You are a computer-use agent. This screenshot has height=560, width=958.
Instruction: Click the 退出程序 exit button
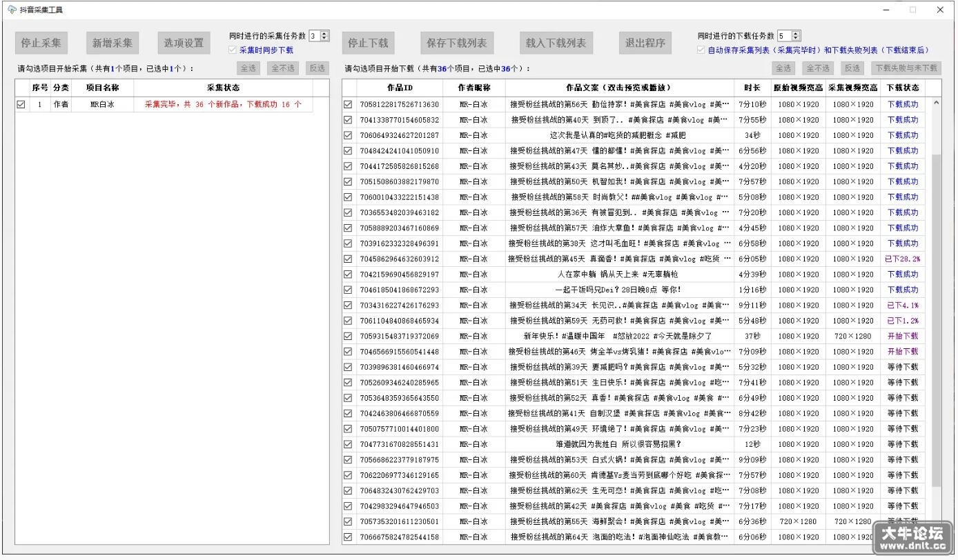point(645,43)
